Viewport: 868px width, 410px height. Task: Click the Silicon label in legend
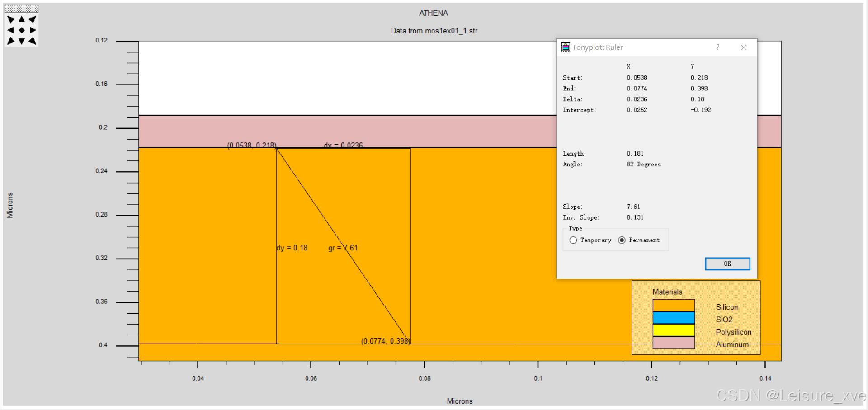coord(726,307)
